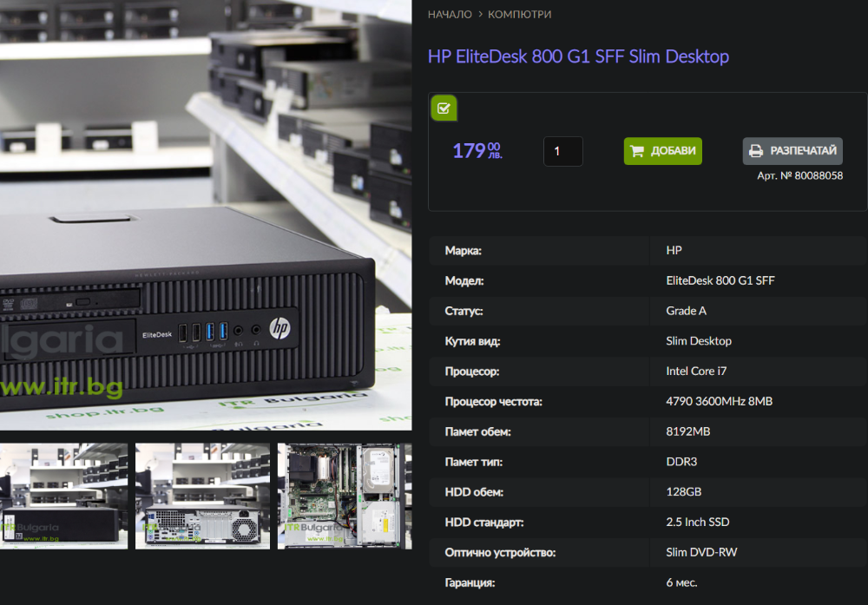Screen dimensions: 868x605
Task: Click the Гаранция value 6 мес.
Action: (681, 582)
